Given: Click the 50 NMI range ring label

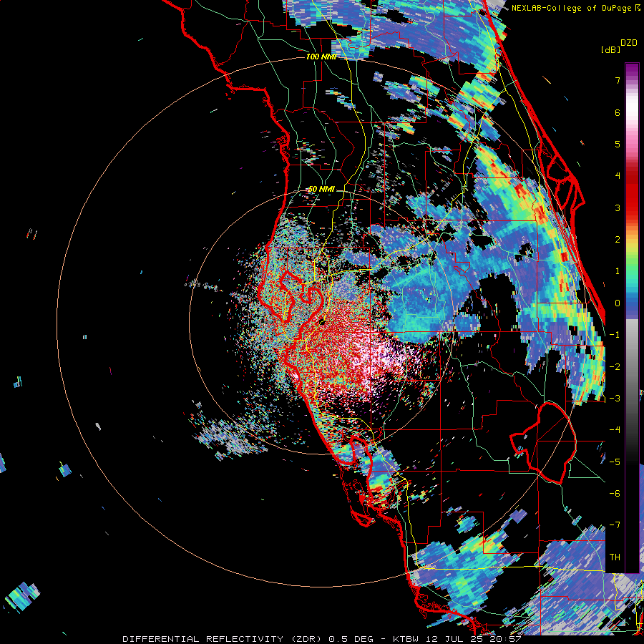Looking at the screenshot, I should 321,190.
